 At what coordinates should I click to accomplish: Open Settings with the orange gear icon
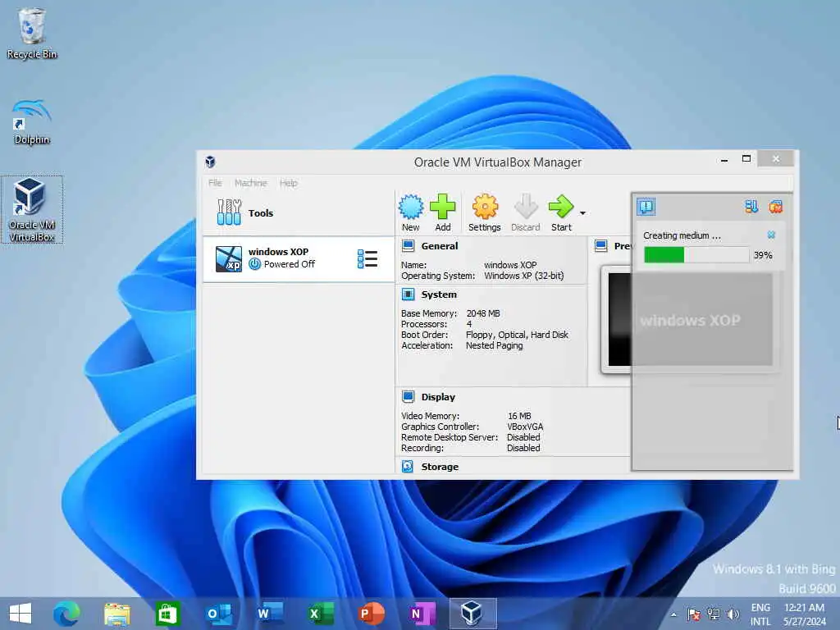[484, 212]
